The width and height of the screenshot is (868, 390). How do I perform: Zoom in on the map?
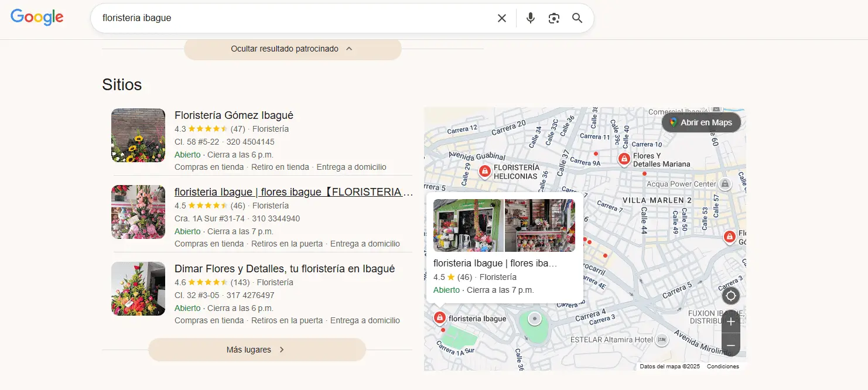[x=730, y=322]
